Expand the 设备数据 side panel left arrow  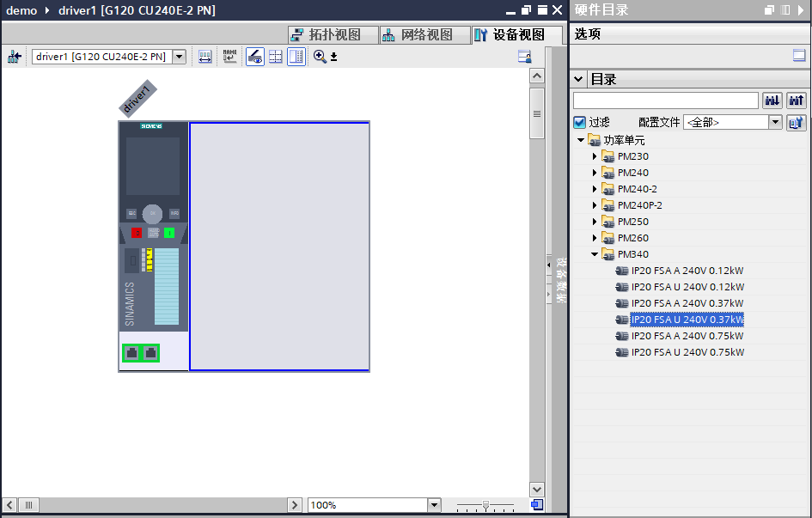(549, 265)
